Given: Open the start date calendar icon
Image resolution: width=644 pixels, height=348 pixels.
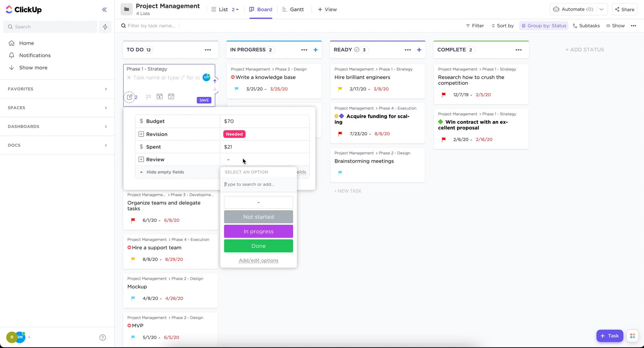Looking at the screenshot, I should pos(160,96).
